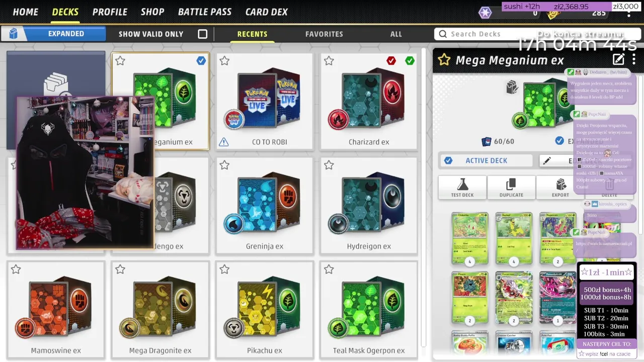
Task: Go to the Card Dex page
Action: (x=267, y=12)
